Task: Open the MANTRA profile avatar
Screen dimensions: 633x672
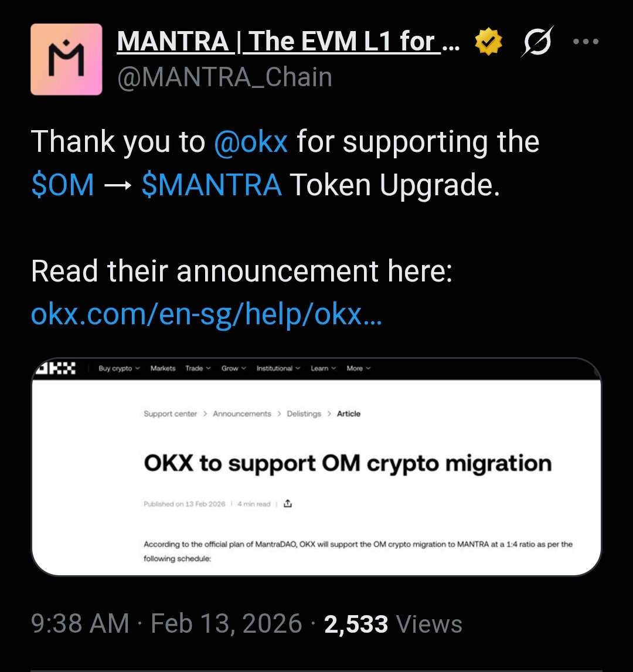Action: [x=66, y=59]
